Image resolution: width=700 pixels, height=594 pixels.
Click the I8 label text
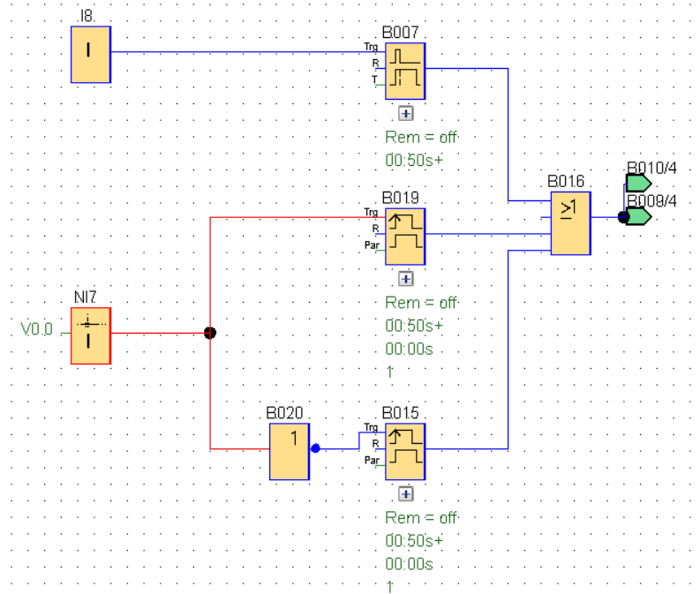pos(87,16)
